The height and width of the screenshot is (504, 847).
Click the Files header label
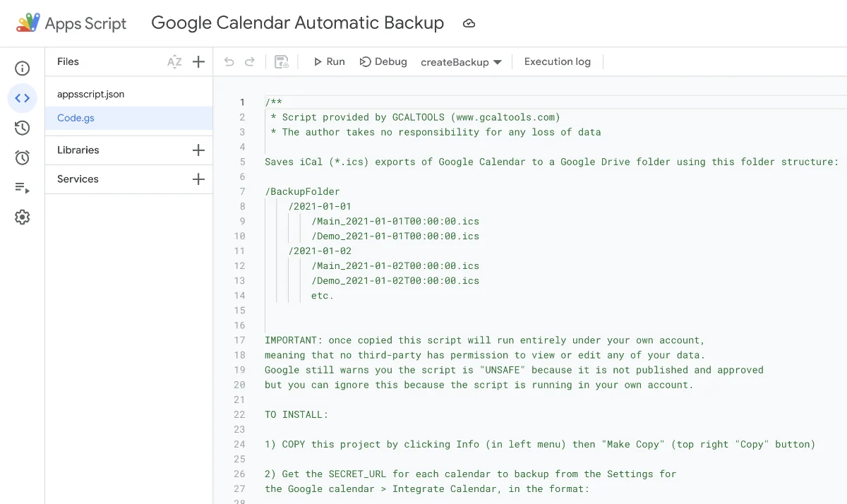[x=68, y=61]
